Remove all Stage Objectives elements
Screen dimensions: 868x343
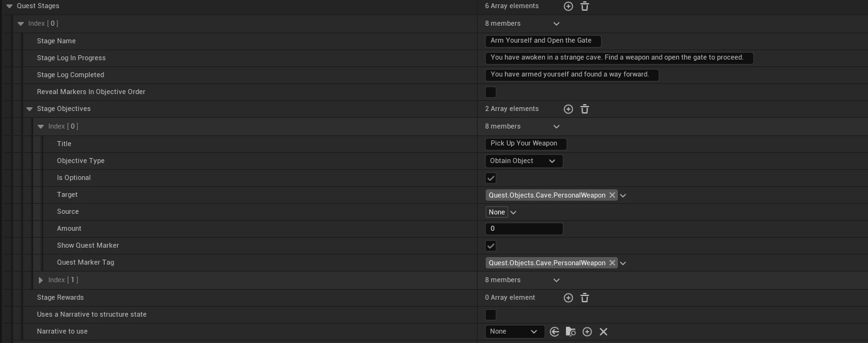[x=584, y=109]
